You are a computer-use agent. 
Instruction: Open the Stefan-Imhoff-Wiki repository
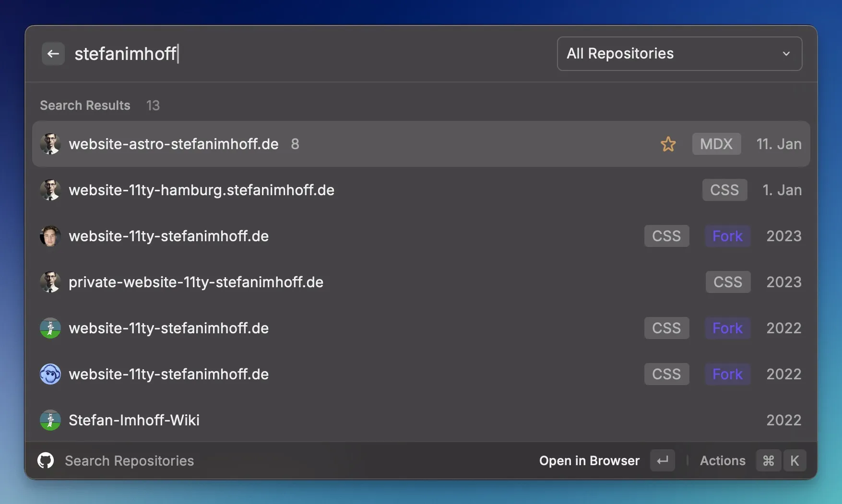click(134, 420)
